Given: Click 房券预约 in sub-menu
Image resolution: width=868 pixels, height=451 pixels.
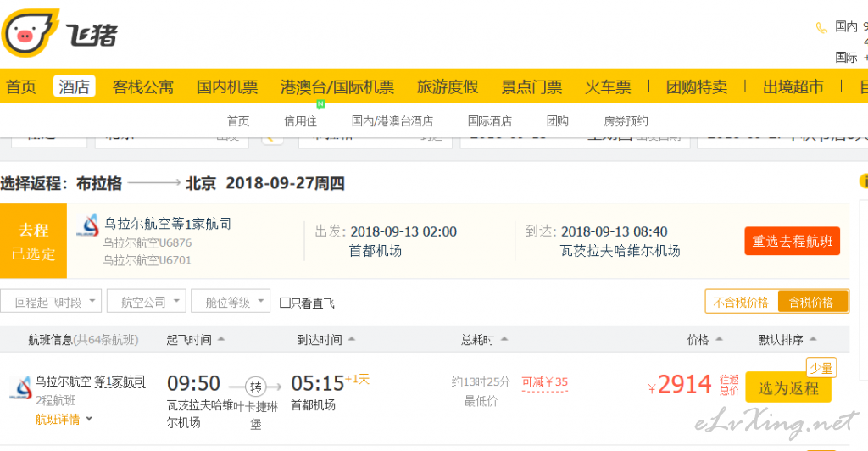Looking at the screenshot, I should tap(626, 120).
